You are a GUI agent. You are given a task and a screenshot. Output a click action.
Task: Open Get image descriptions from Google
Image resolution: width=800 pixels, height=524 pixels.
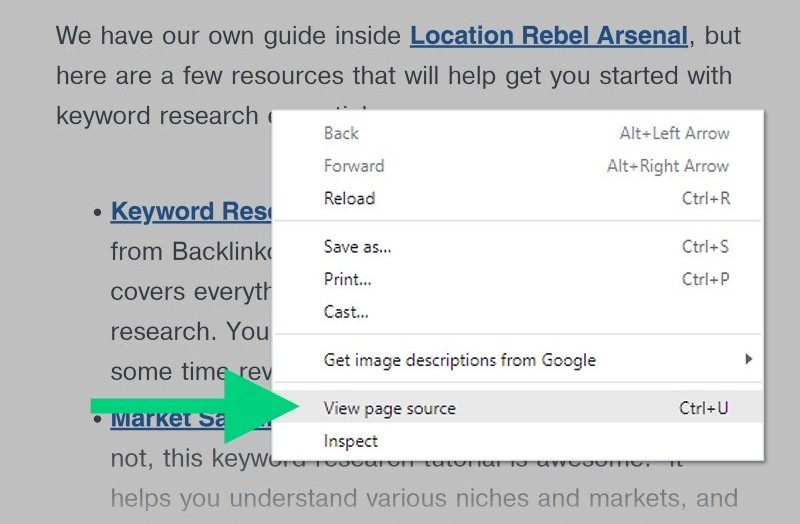(459, 360)
